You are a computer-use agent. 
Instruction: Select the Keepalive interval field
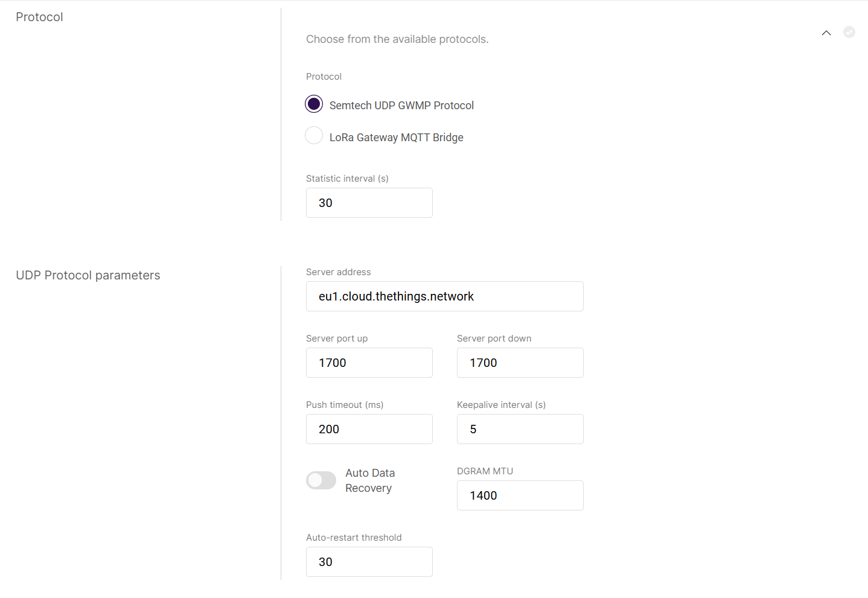(x=520, y=429)
